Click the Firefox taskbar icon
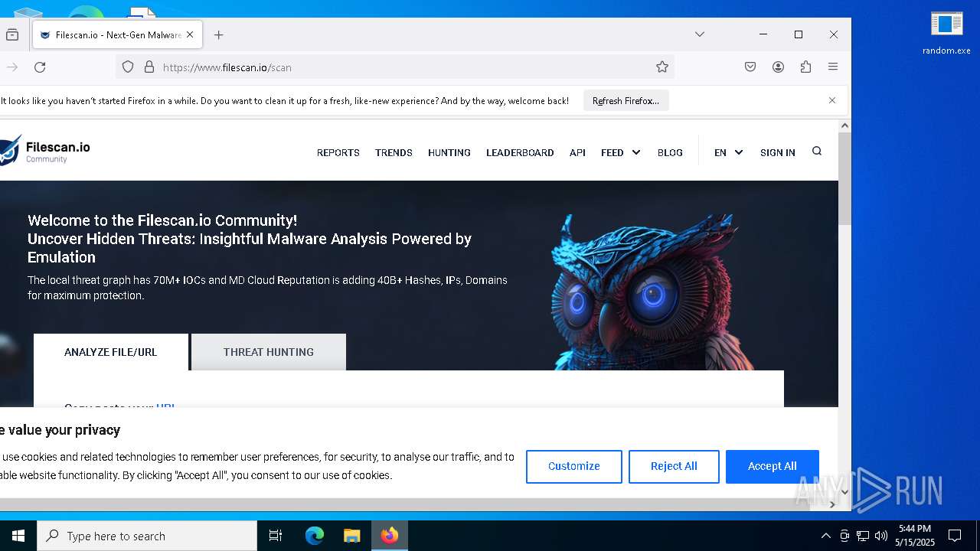 click(390, 536)
